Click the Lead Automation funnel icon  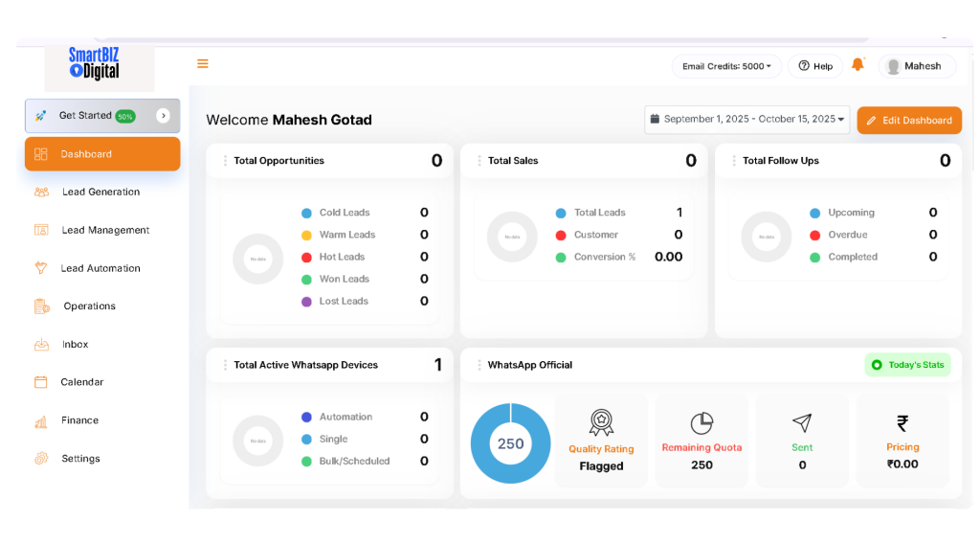(41, 268)
